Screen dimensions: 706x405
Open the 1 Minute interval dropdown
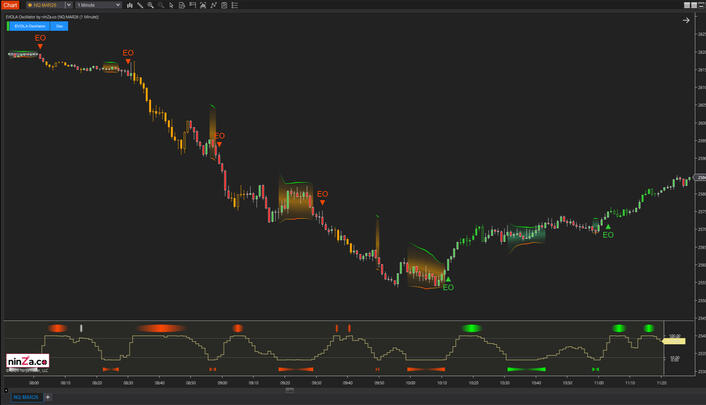pyautogui.click(x=98, y=5)
